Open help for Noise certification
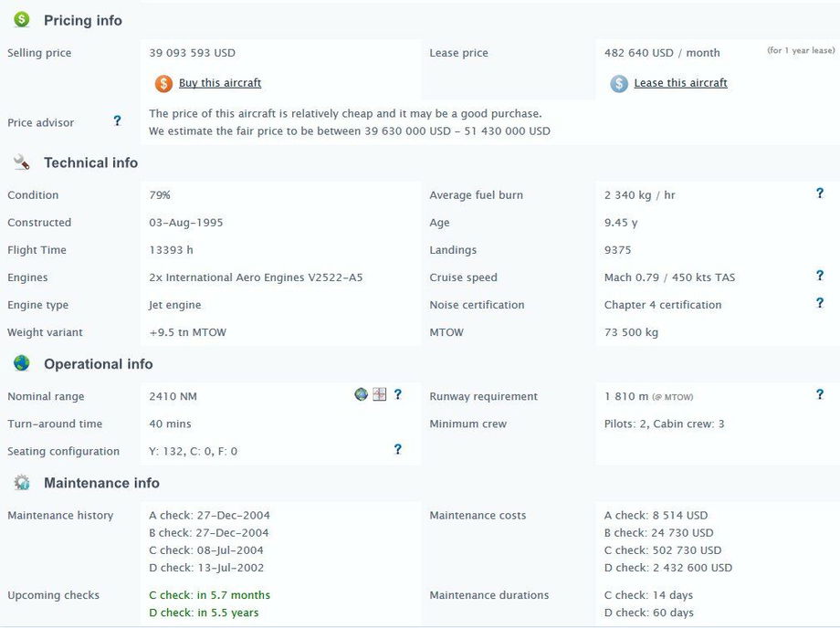Screen dimensions: 840x628 819,303
